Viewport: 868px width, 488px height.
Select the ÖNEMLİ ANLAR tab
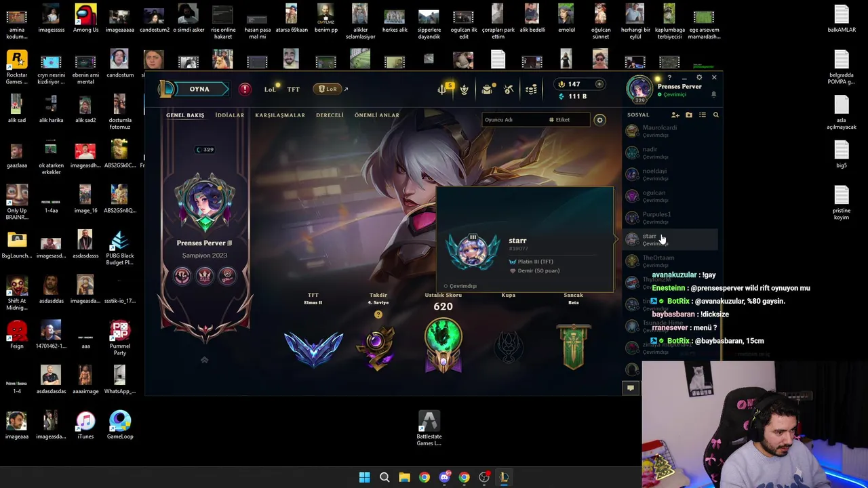[x=376, y=115]
